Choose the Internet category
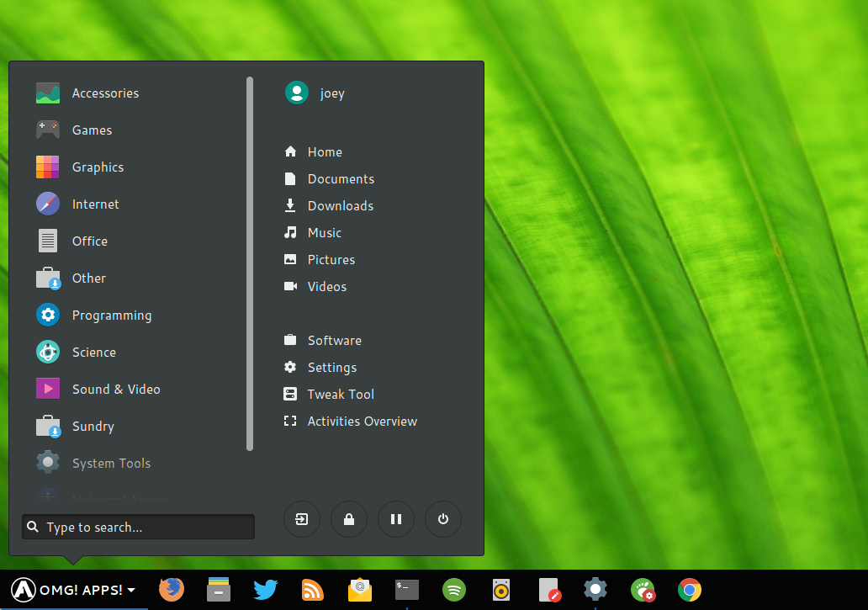 click(95, 204)
